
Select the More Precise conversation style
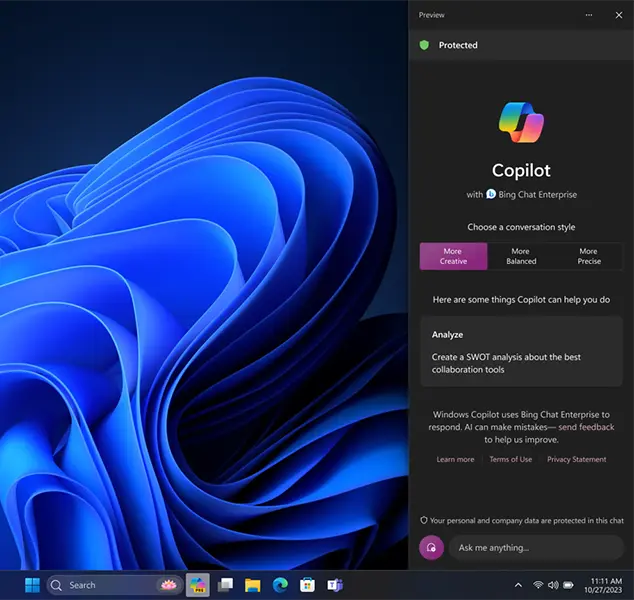[589, 256]
